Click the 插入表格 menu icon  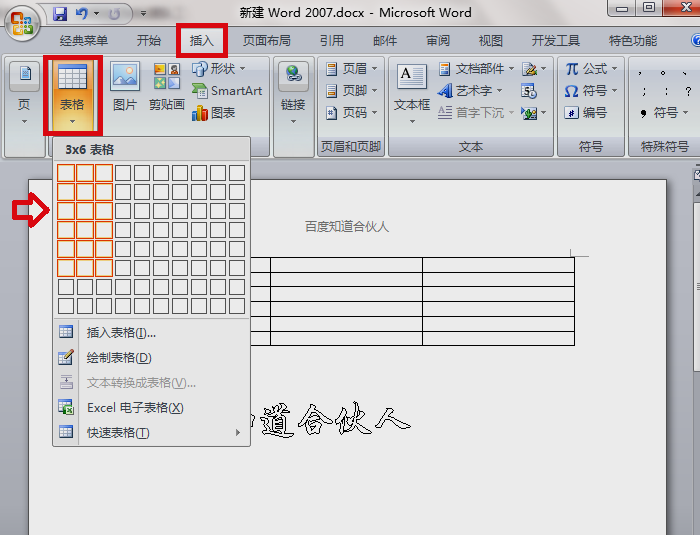tap(66, 331)
